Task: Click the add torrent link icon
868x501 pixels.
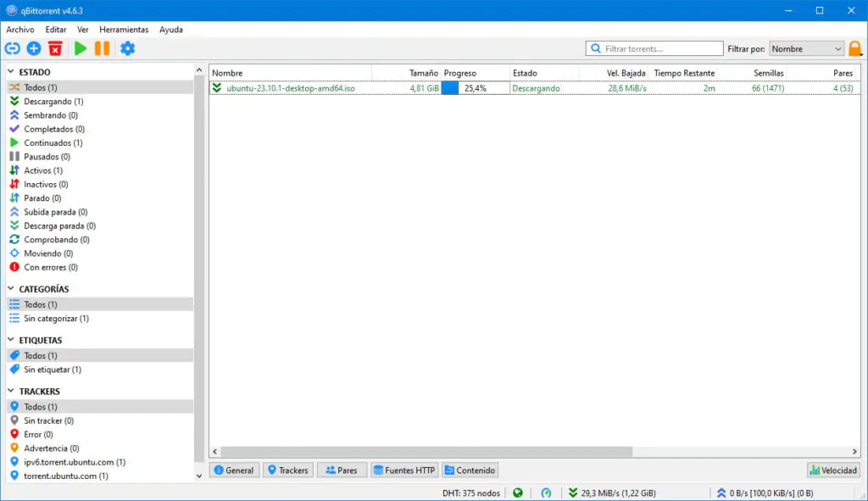Action: (x=13, y=49)
